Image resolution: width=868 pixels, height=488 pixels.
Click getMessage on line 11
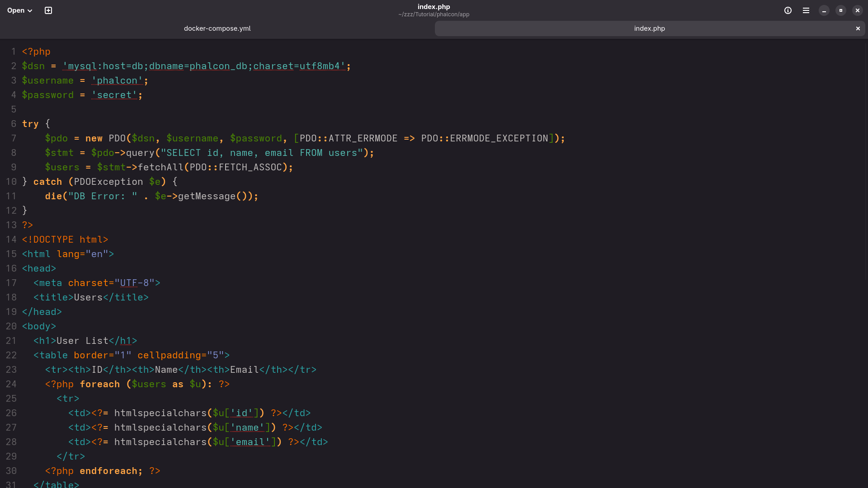pos(207,196)
